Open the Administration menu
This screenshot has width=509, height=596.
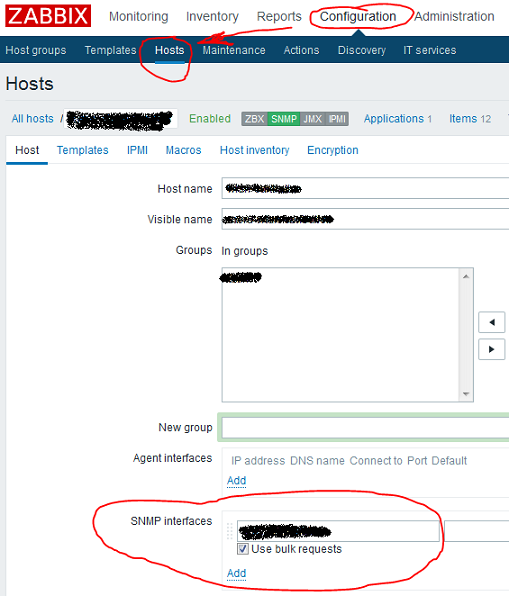454,16
